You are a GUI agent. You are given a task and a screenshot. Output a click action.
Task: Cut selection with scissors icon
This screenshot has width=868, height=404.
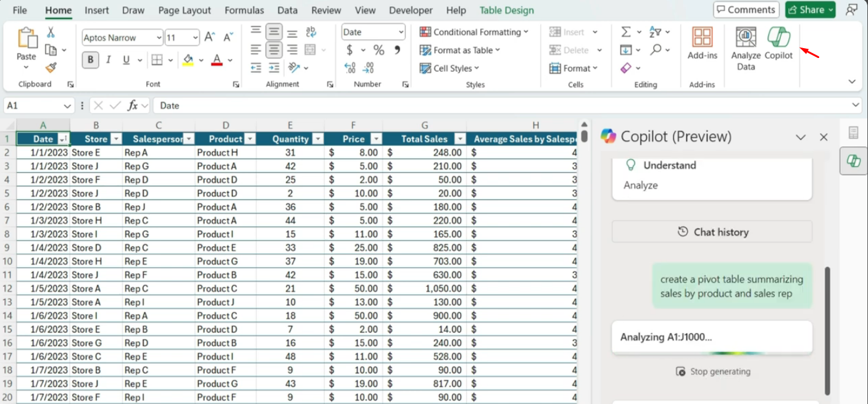tap(51, 32)
